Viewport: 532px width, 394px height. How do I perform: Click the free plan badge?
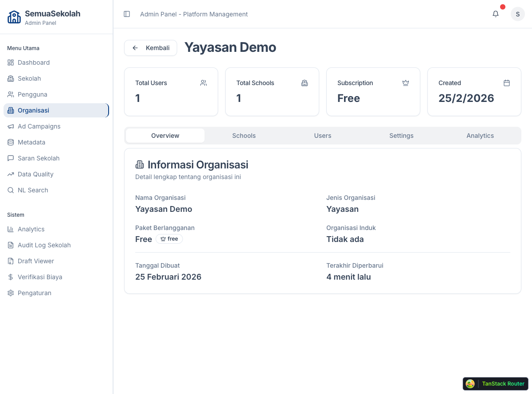point(169,238)
